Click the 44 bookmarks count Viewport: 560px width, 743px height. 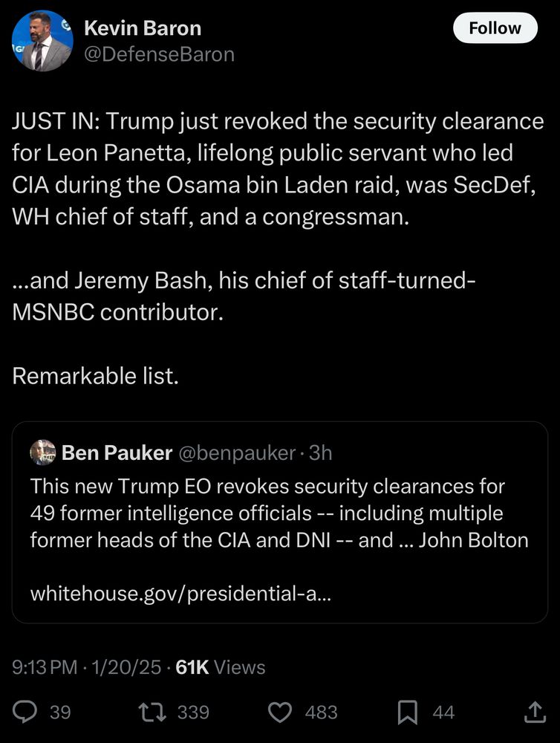coord(443,713)
